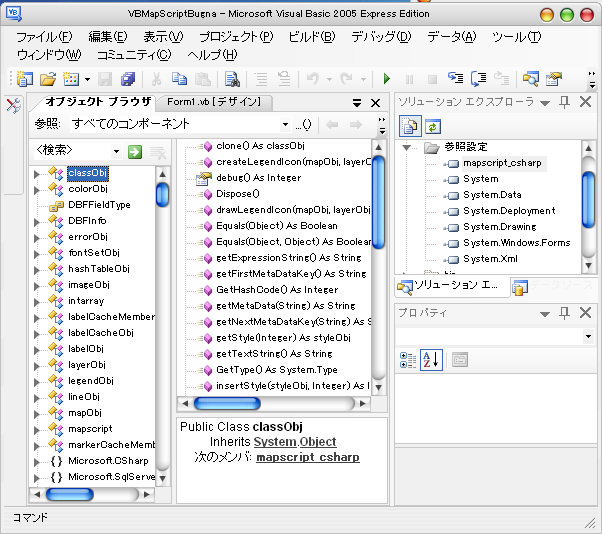
Task: Expand the layerObj tree node
Action: pos(36,366)
